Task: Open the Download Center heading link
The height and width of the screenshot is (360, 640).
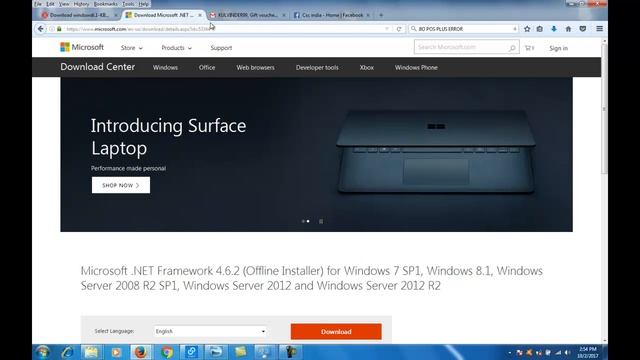Action: [98, 67]
